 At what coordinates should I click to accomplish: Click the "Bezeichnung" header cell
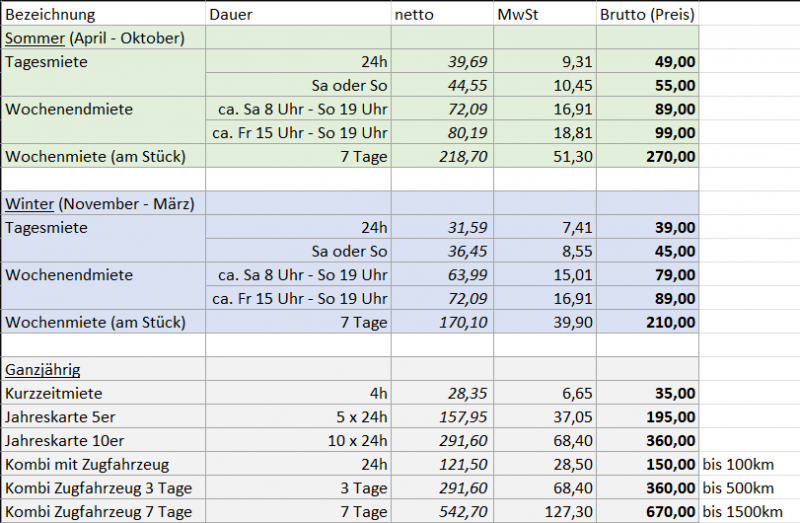[x=50, y=15]
